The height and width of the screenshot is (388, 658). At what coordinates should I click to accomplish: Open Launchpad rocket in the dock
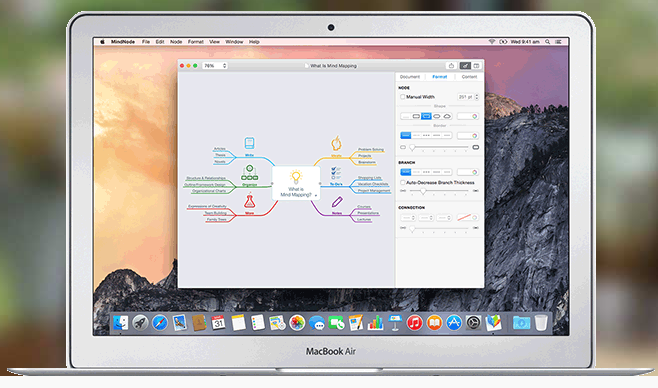click(x=140, y=323)
